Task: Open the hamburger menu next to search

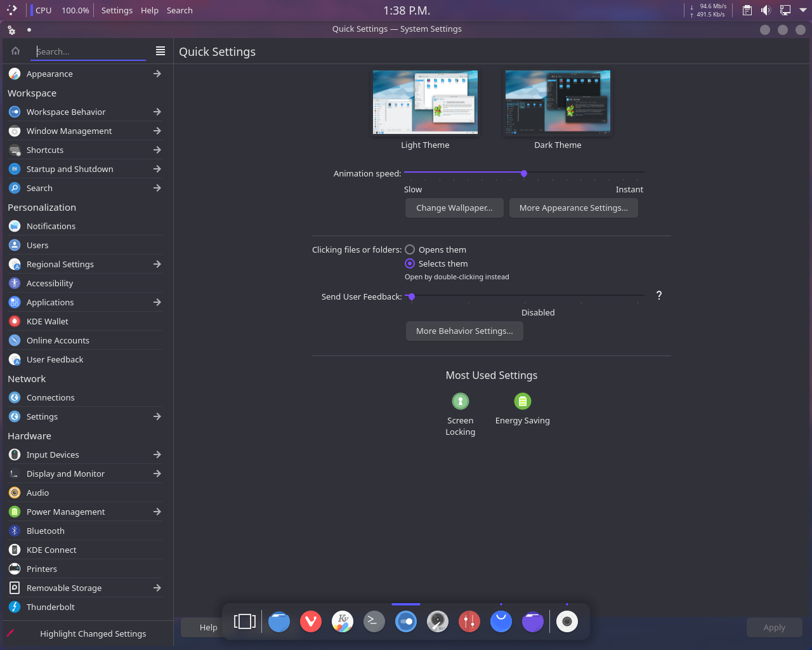Action: [160, 51]
